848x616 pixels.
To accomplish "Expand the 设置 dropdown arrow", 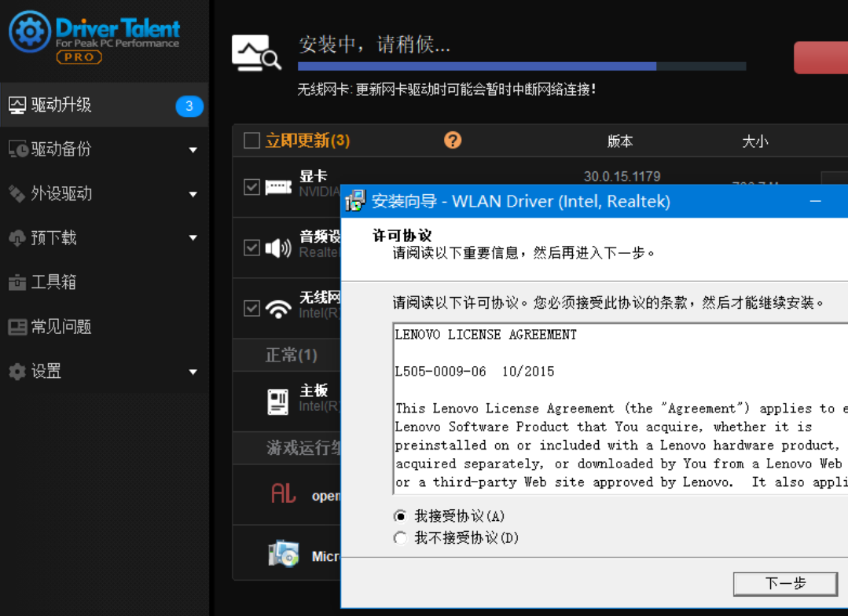I will [x=193, y=372].
